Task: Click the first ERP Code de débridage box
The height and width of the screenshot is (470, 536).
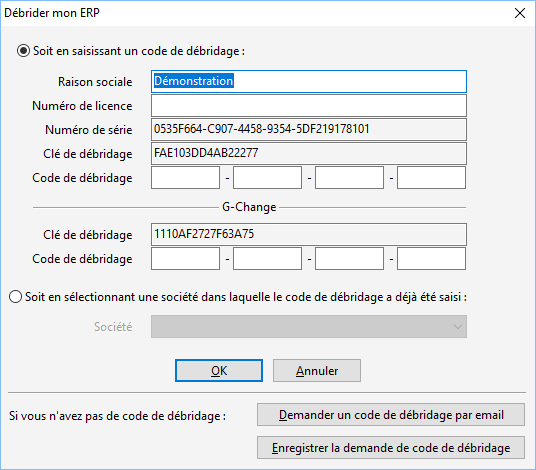Action: coord(185,178)
